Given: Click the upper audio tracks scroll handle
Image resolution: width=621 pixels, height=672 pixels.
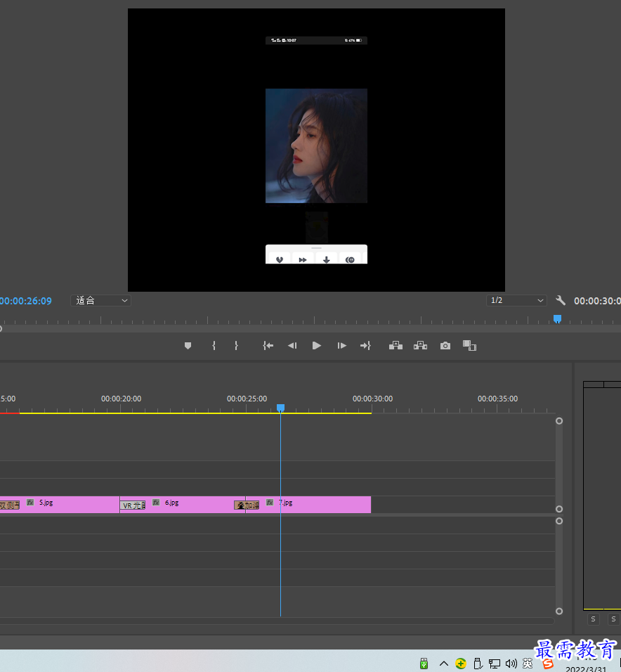Looking at the screenshot, I should pos(559,521).
